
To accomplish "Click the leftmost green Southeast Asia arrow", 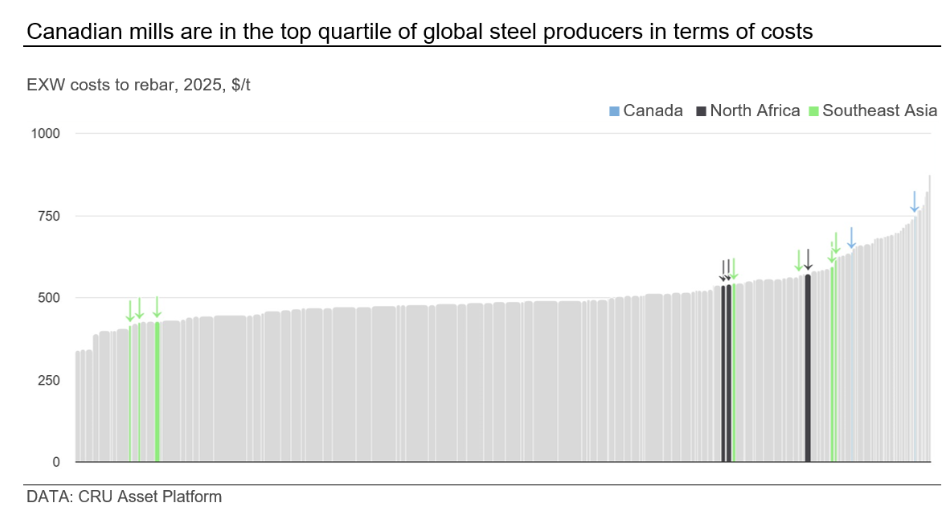I will point(129,308).
